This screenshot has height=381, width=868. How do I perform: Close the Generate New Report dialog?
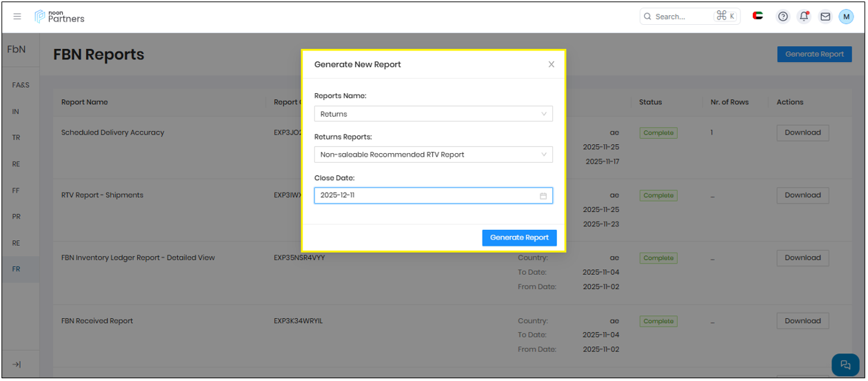[551, 64]
